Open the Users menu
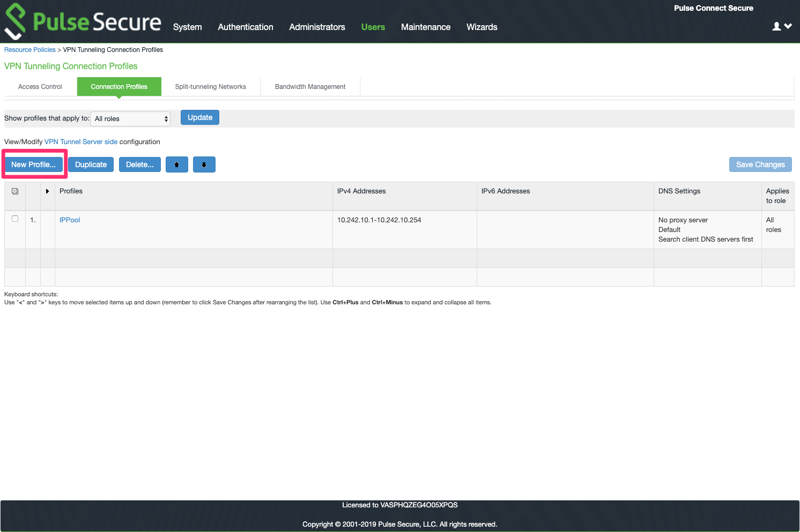This screenshot has width=800, height=532. point(373,27)
